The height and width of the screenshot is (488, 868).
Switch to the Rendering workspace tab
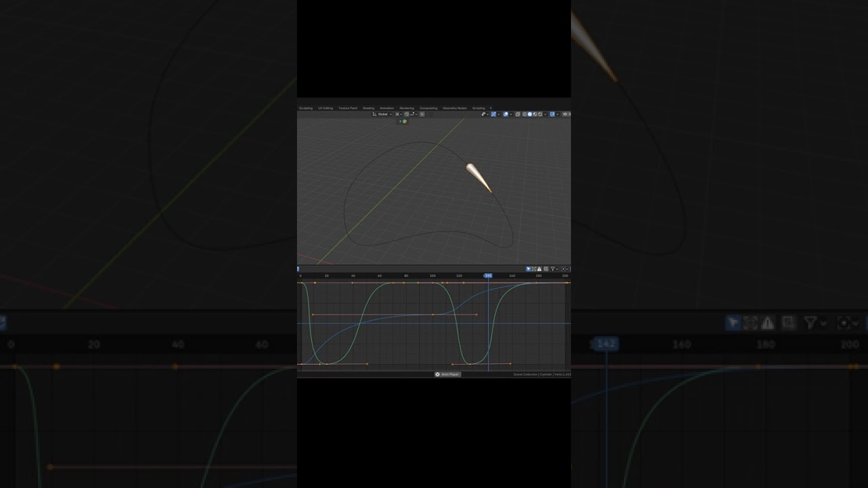[407, 108]
